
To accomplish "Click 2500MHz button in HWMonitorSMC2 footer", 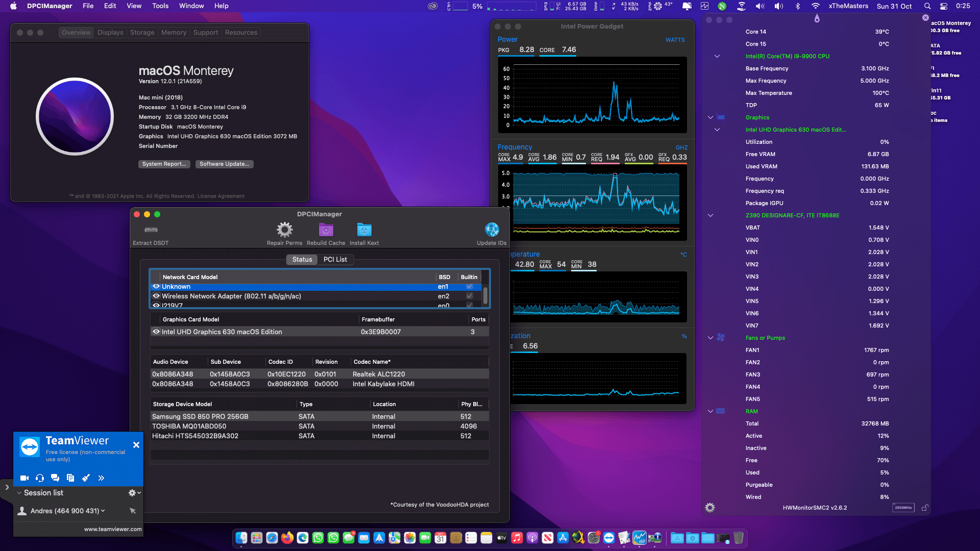I will tap(903, 508).
